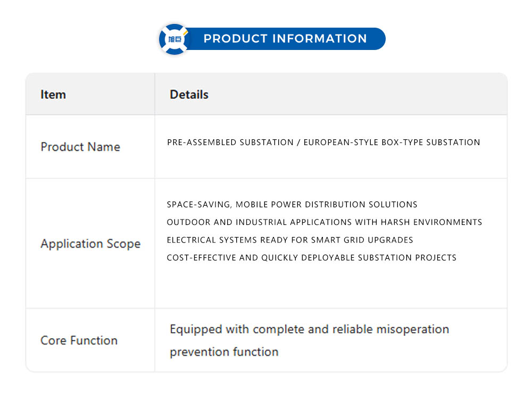Select the "Details" column header
532x404 pixels.
[189, 95]
